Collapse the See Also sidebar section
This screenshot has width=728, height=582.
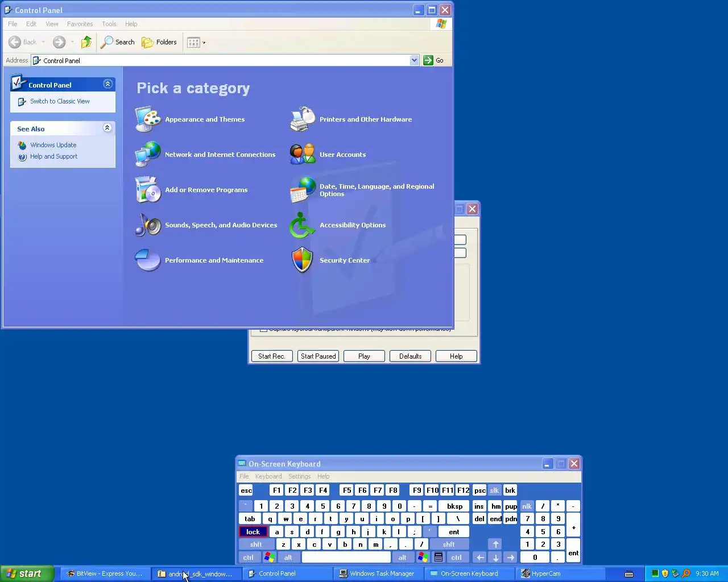pyautogui.click(x=107, y=128)
